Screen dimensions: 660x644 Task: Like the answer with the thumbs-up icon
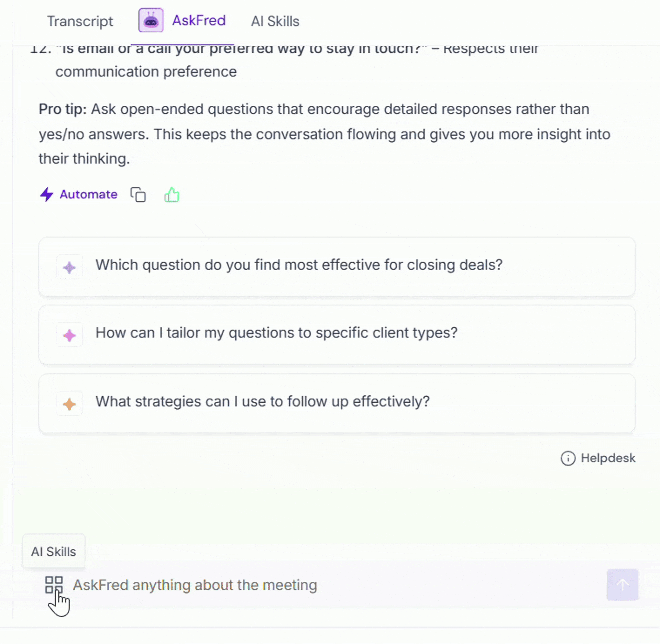(172, 195)
